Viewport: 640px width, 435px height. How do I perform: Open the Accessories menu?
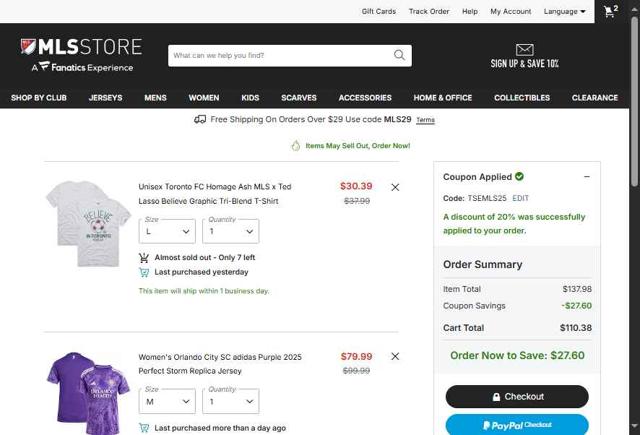(x=365, y=98)
